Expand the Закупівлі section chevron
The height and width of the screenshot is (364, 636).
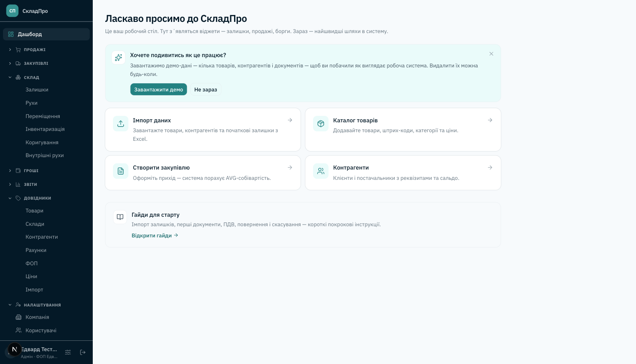(10, 64)
